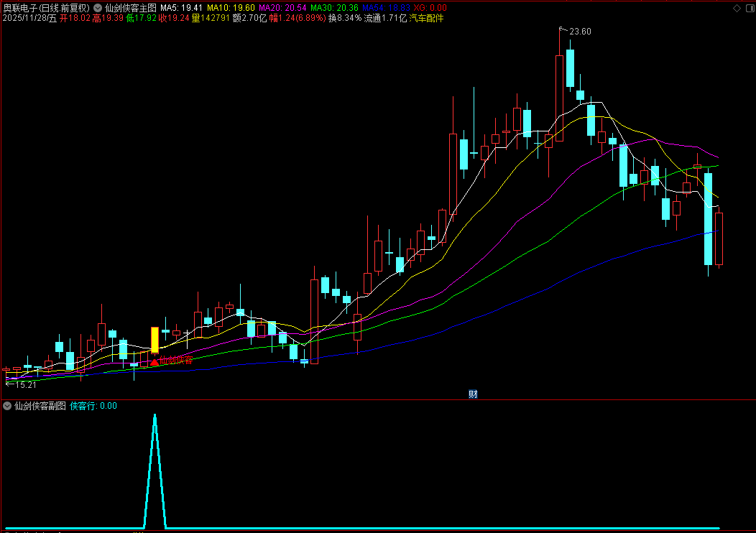Click the change 幅1.24(6.89%)
This screenshot has height=533, width=756.
click(x=298, y=18)
